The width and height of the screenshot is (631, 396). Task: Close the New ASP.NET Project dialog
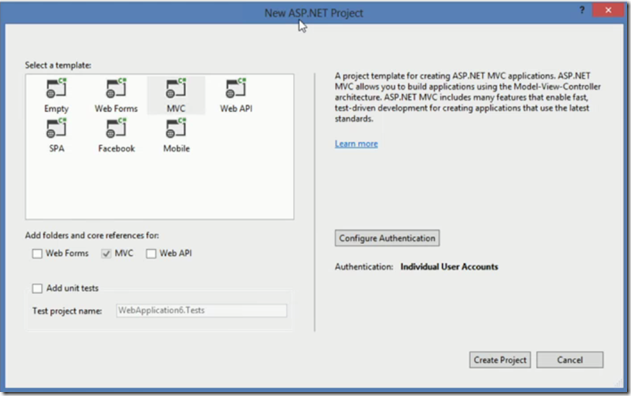(x=608, y=10)
